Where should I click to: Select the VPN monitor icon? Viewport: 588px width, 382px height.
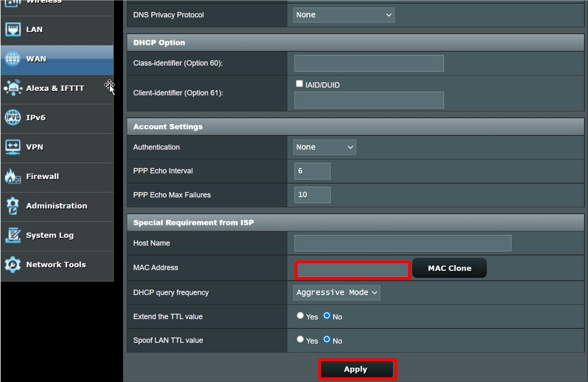click(x=12, y=147)
